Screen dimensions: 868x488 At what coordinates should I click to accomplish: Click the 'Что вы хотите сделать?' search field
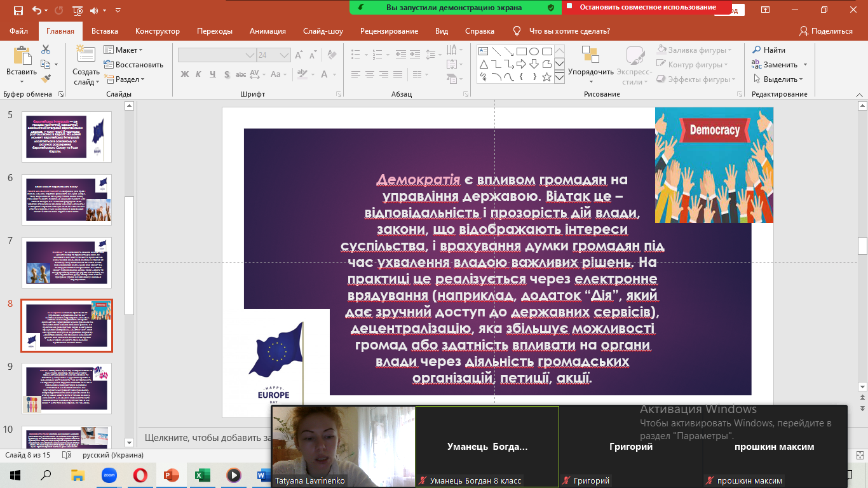click(x=569, y=31)
